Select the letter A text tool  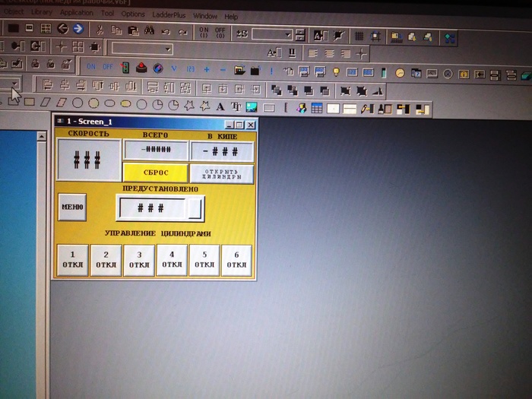pyautogui.click(x=220, y=106)
